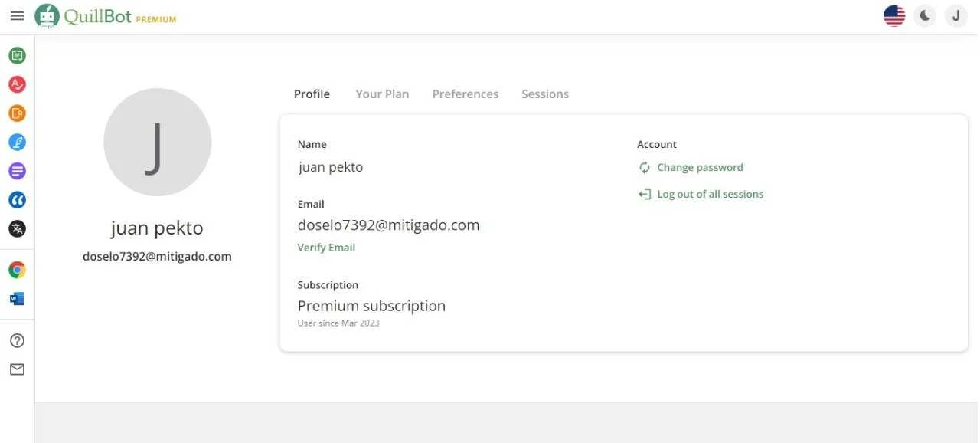The width and height of the screenshot is (980, 443).
Task: Open the Contact Us envelope icon
Action: 17,369
